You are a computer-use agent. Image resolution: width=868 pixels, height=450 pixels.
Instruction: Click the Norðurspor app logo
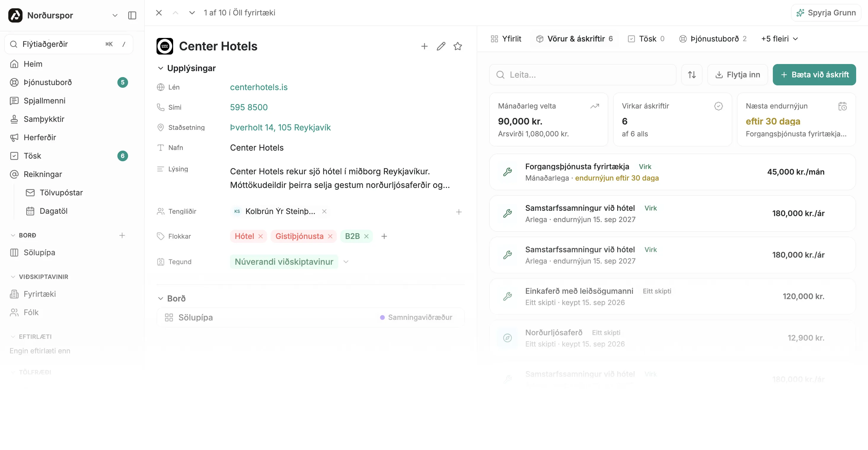tap(15, 15)
